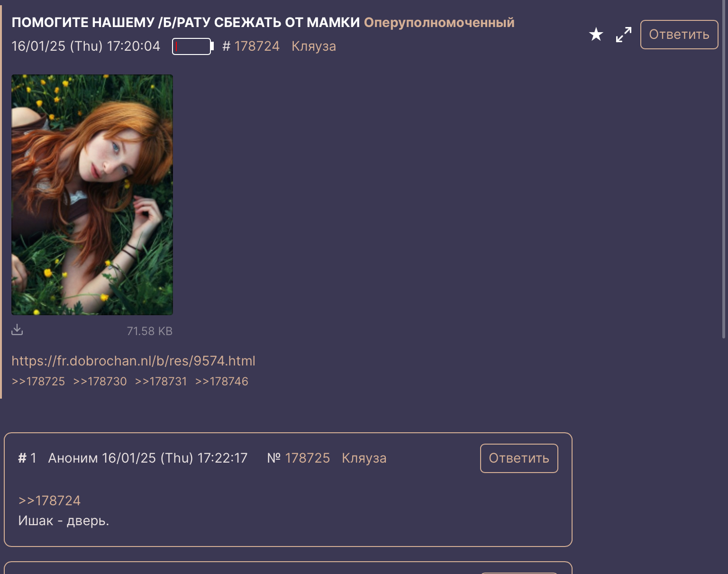Image resolution: width=728 pixels, height=574 pixels.
Task: Follow the >>178731 reply backlink
Action: (x=161, y=382)
